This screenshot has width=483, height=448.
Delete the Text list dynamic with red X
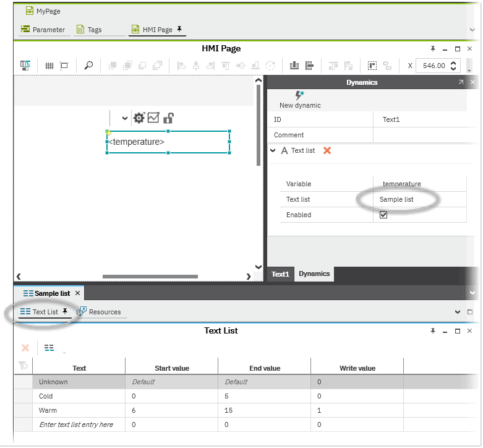click(327, 150)
